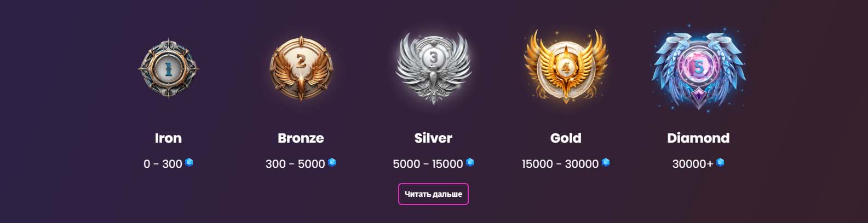Viewport: 868px width, 223px height.
Task: Click the Bronze rank badge numbered 2
Action: [x=301, y=68]
